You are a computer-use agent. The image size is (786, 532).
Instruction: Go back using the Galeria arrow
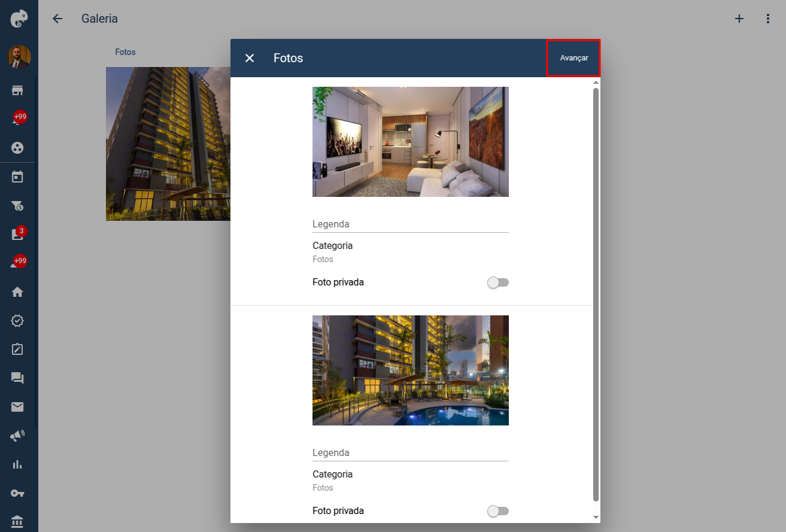click(x=57, y=19)
